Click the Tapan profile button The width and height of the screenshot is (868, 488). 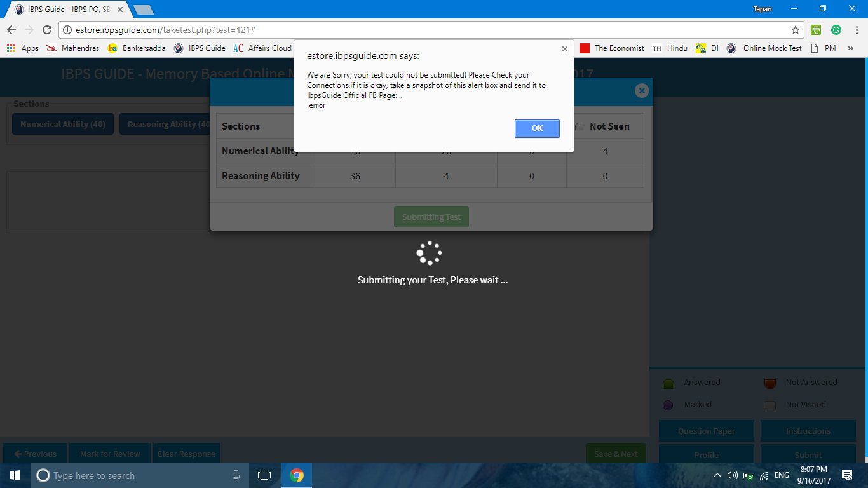point(762,9)
